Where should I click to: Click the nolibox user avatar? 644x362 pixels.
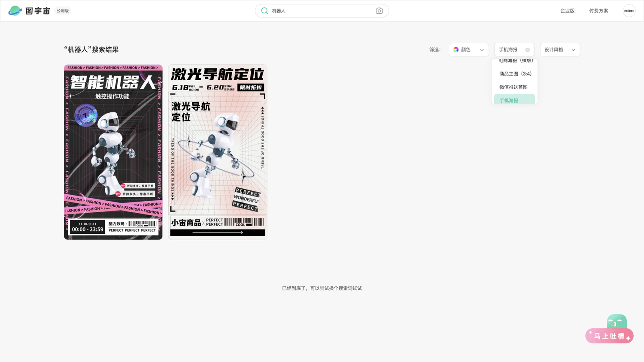(x=629, y=11)
